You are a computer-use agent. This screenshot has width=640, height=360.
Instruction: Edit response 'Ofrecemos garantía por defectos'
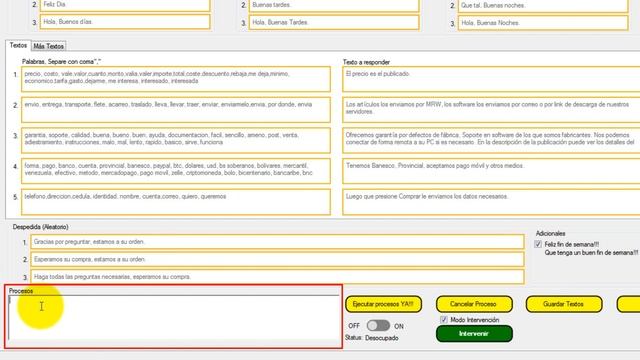(x=491, y=140)
